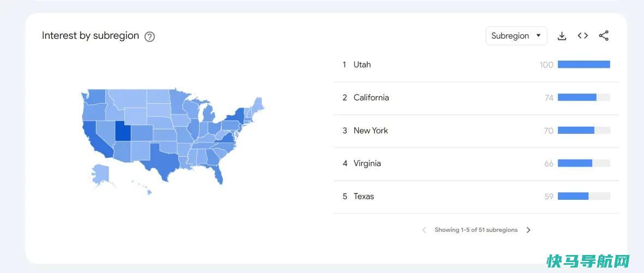The height and width of the screenshot is (273, 644).
Task: Go to next page of subregions
Action: pyautogui.click(x=528, y=230)
